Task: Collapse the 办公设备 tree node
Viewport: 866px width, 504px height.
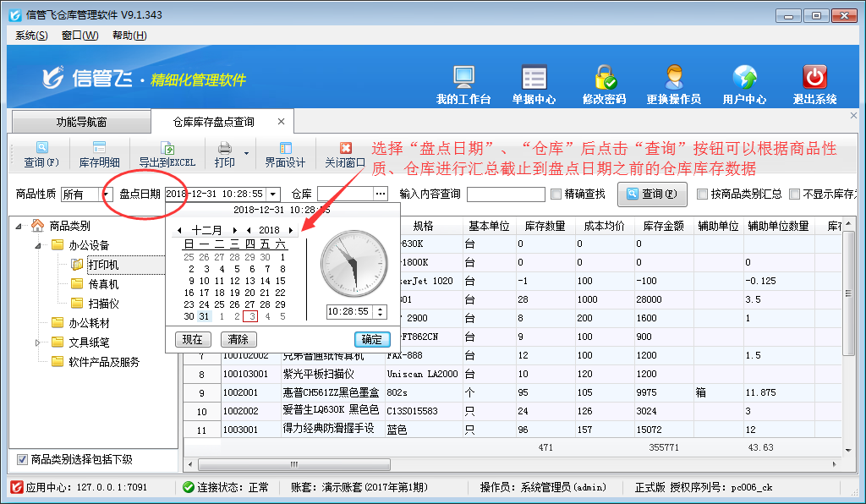Action: click(38, 245)
